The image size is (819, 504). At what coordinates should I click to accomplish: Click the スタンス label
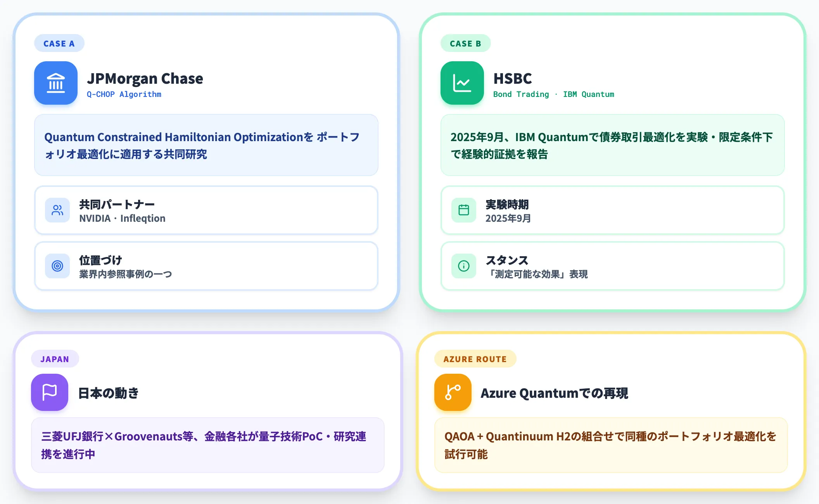pos(507,260)
